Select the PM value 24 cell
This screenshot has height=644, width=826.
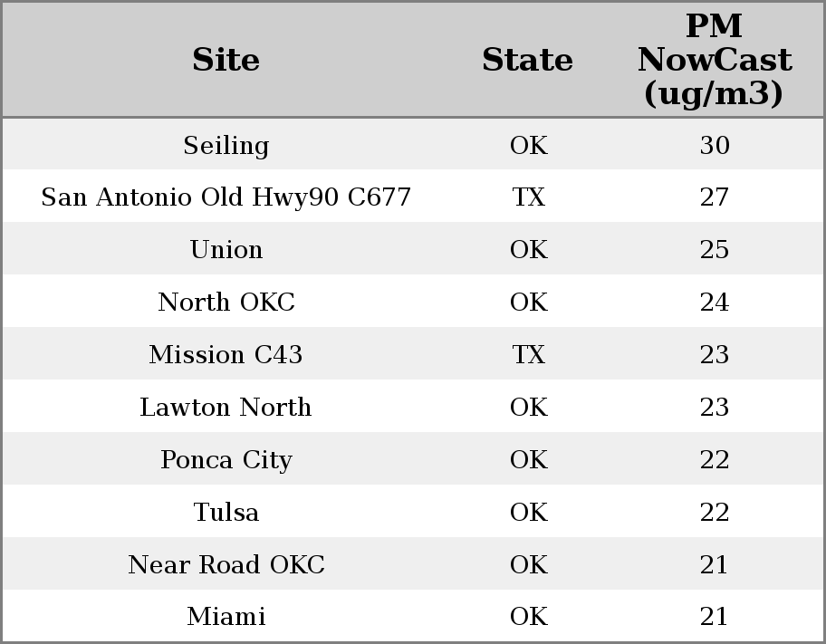point(715,303)
